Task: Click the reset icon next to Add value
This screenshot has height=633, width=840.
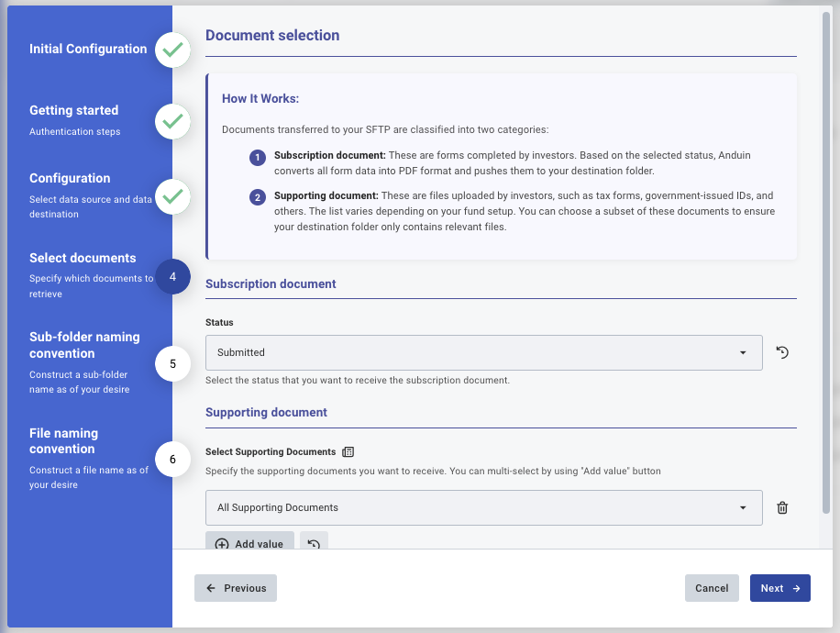Action: click(x=314, y=541)
